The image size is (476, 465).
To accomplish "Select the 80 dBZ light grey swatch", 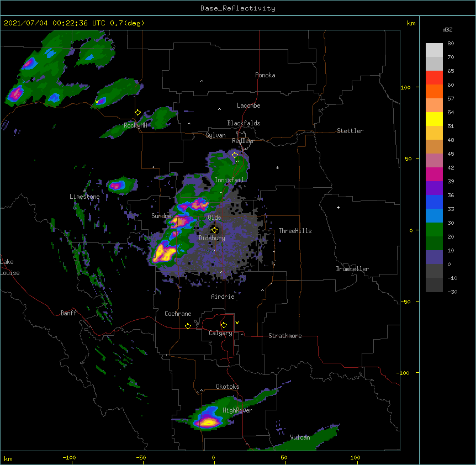I will pyautogui.click(x=434, y=50).
